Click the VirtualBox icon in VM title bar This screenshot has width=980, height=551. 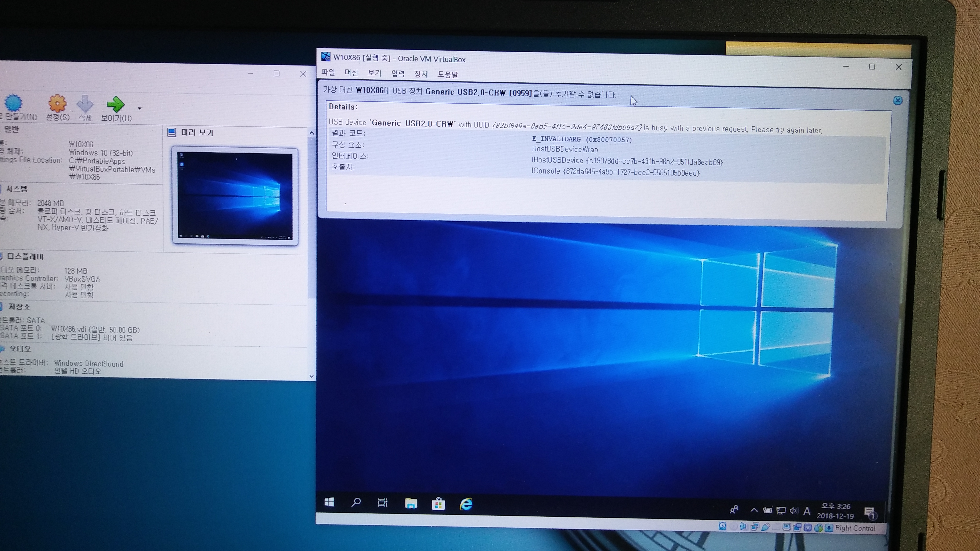(326, 57)
